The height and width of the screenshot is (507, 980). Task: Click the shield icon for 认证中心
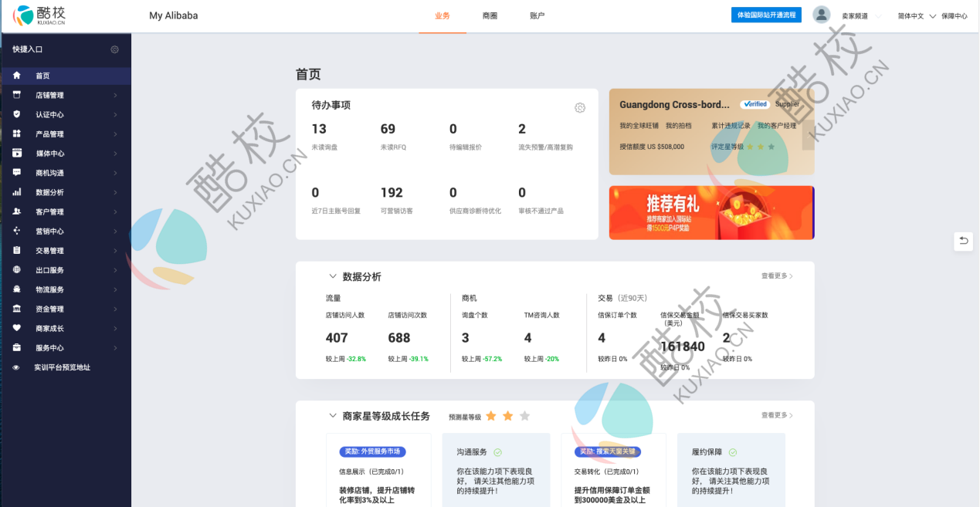(x=17, y=114)
